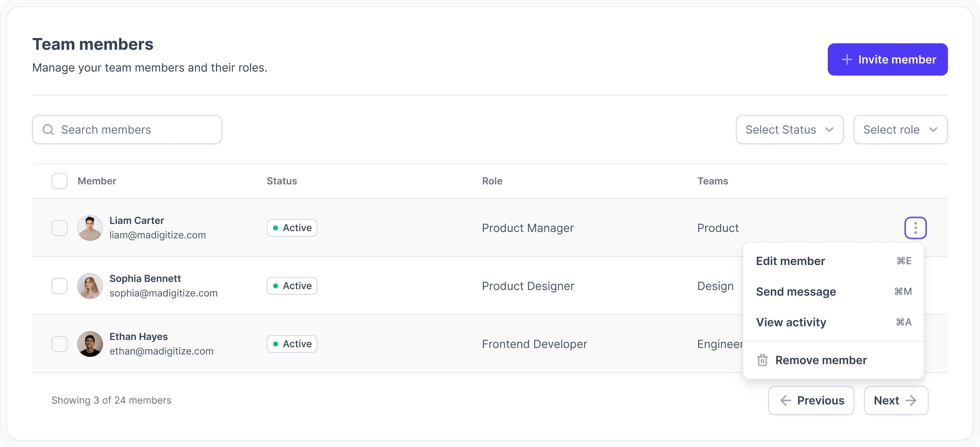
Task: Click the Ethan Hayes name
Action: click(139, 337)
